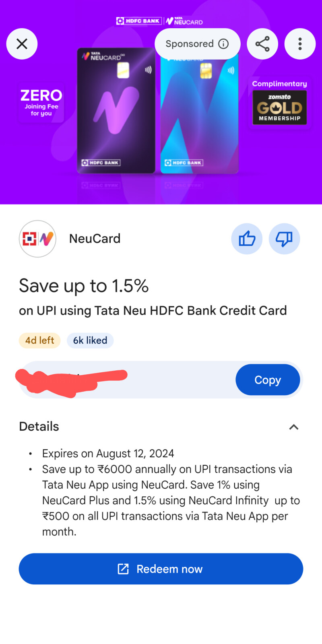
Task: Tap the info icon beside Sponsored
Action: tap(223, 44)
